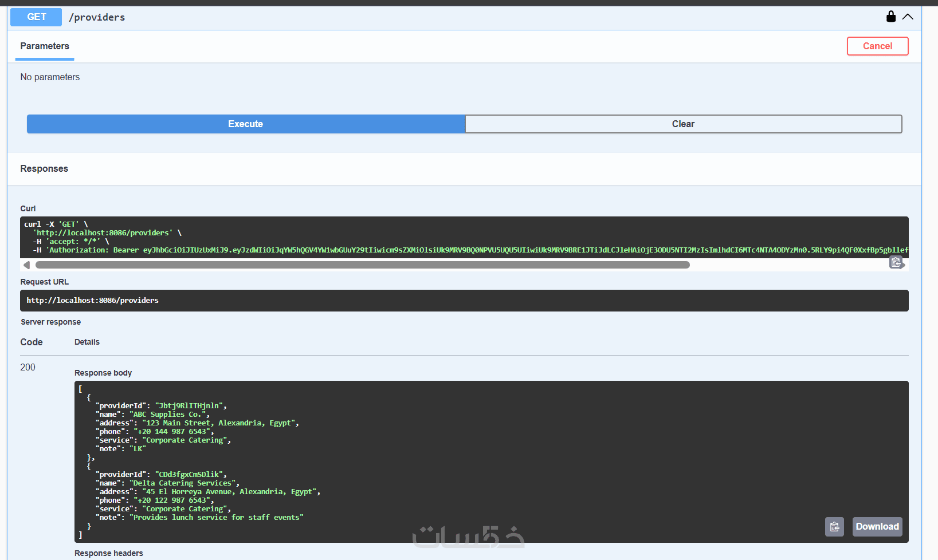Copy the response body to clipboard

[x=834, y=527]
